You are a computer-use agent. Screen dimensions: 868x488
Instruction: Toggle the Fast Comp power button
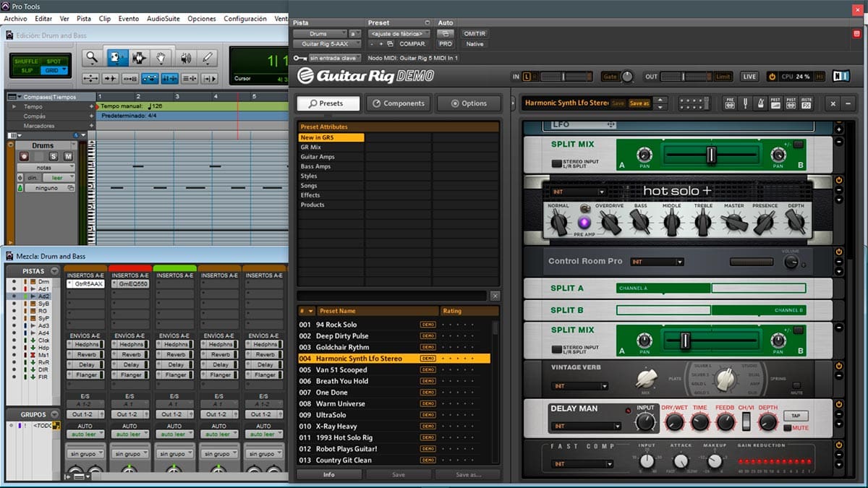pos(839,444)
